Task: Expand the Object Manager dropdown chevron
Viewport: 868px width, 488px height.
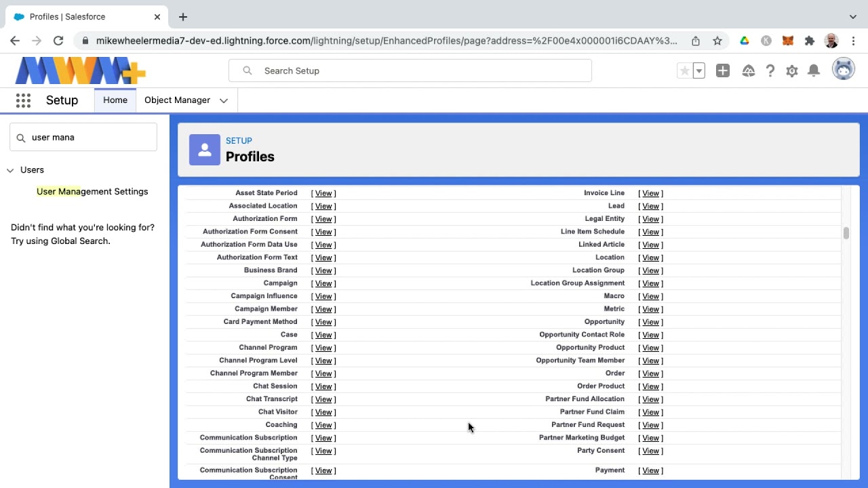Action: click(224, 100)
